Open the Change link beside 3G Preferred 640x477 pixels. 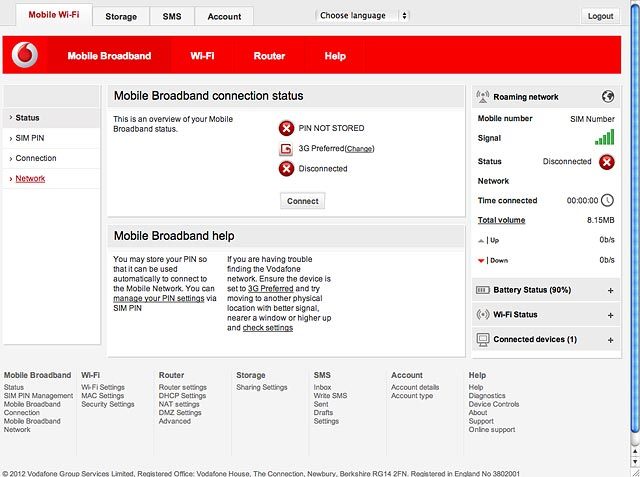[360, 149]
